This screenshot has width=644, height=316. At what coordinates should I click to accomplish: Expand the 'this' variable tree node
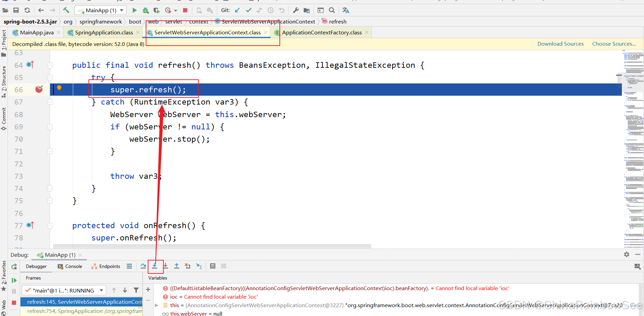157,305
